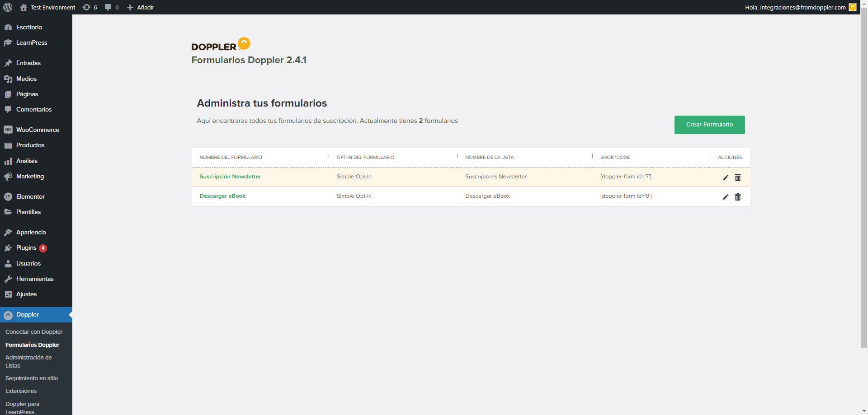Image resolution: width=868 pixels, height=415 pixels.
Task: Delete the Suscripción Newsletter form with trash icon
Action: [738, 177]
